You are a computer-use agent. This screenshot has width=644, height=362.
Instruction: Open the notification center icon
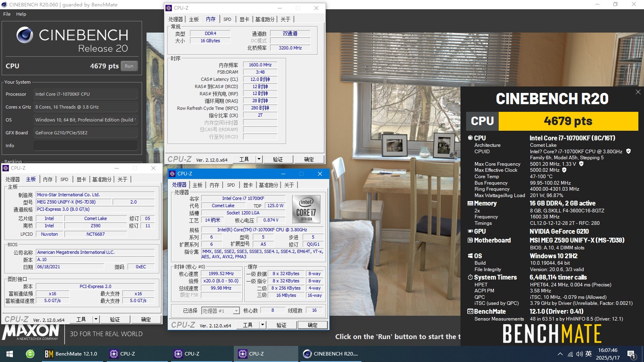click(x=631, y=354)
